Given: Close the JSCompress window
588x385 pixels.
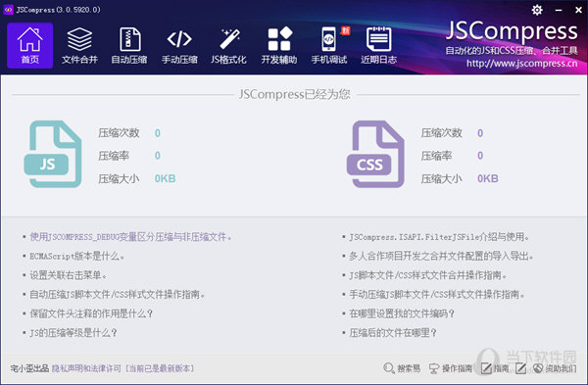Looking at the screenshot, I should 578,10.
